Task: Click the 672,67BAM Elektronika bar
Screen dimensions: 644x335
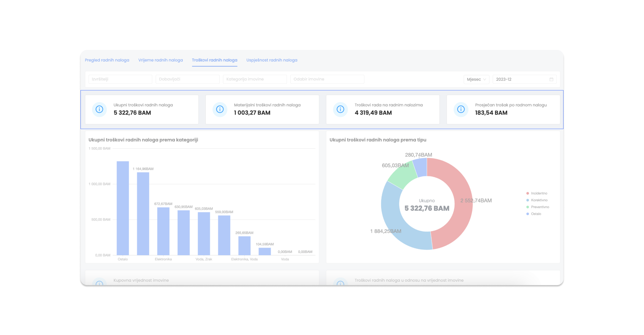Action: [163, 231]
